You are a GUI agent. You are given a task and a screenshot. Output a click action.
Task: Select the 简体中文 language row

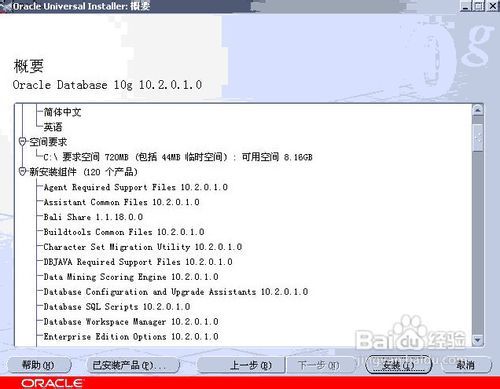click(x=62, y=112)
